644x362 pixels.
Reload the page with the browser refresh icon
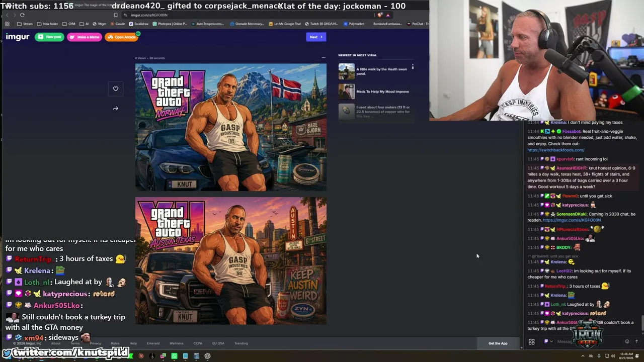[22, 15]
